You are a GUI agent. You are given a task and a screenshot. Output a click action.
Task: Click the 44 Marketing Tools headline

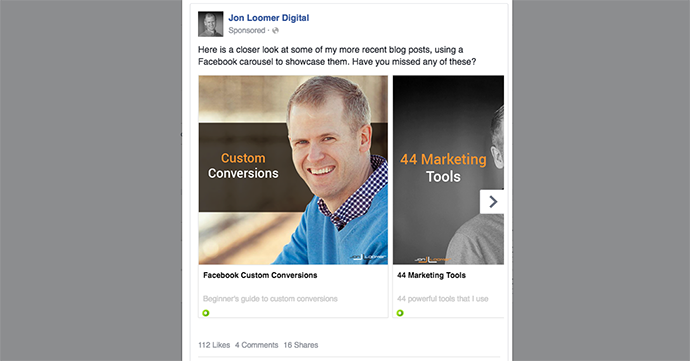click(431, 275)
